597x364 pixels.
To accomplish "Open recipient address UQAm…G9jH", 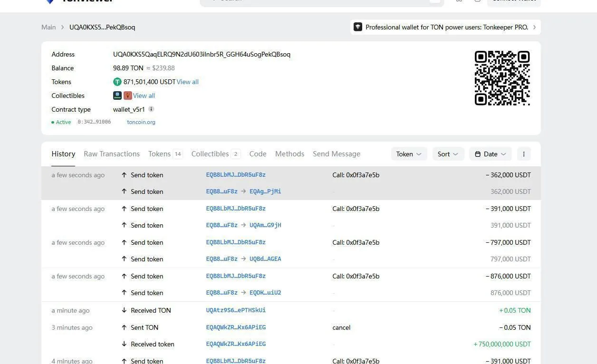I will click(265, 225).
